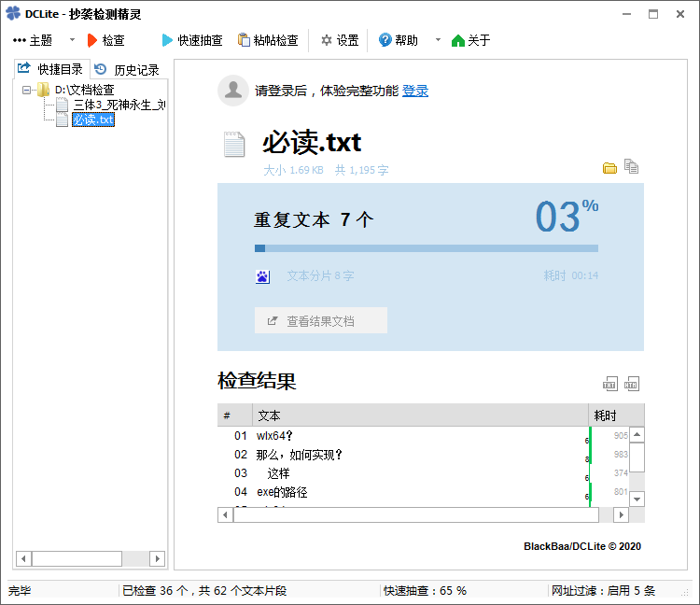
Task: Click the 完毕 status text
Action: (20, 591)
